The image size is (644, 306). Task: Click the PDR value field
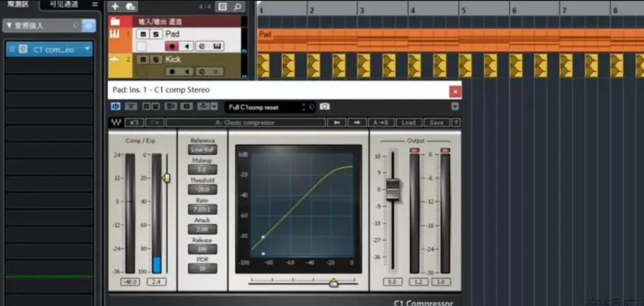click(x=203, y=268)
